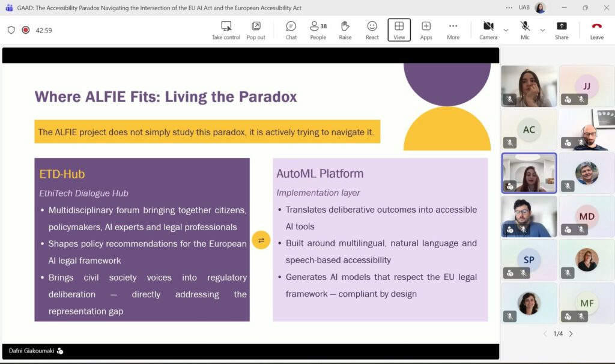Click the shield privacy icon

click(11, 30)
